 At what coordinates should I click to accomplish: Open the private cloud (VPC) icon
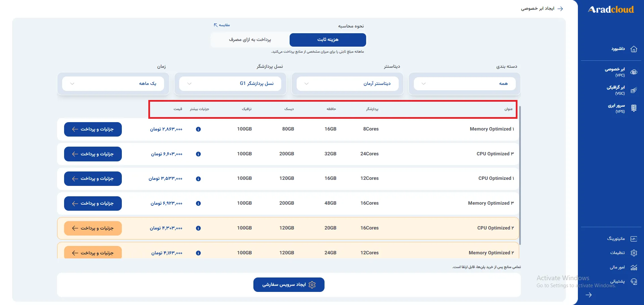click(634, 72)
